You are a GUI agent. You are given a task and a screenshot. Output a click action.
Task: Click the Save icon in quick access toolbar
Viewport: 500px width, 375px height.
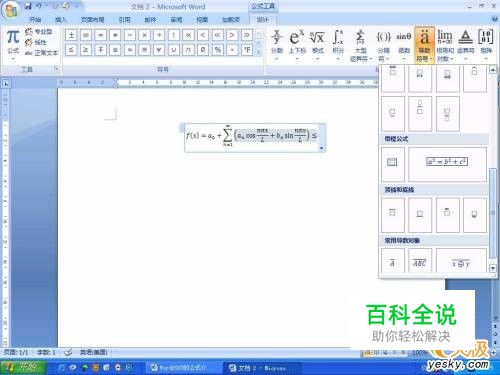click(x=28, y=6)
